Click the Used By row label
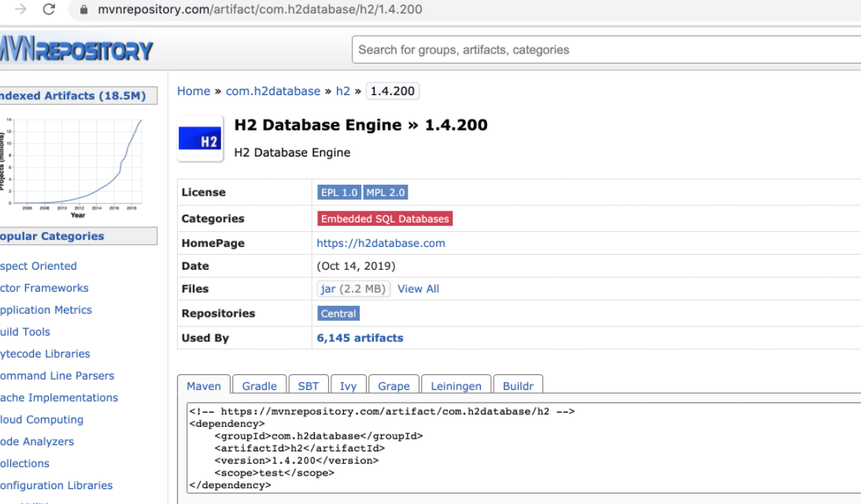861x504 pixels. pos(205,338)
